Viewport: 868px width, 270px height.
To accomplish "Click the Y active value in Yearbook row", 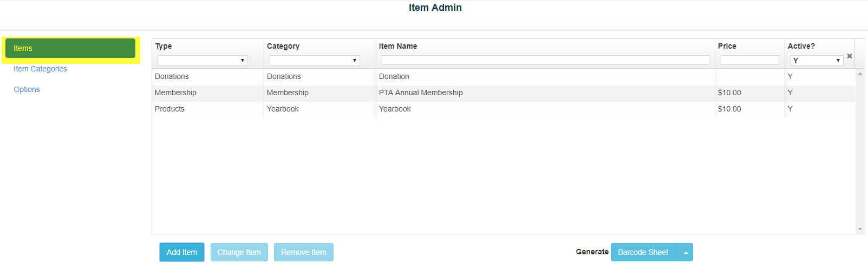I will coord(790,109).
